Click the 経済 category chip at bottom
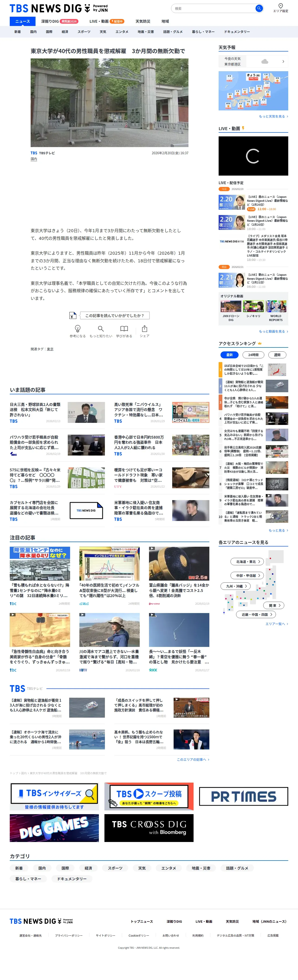Screen dimensions: 298x980 pos(88,868)
